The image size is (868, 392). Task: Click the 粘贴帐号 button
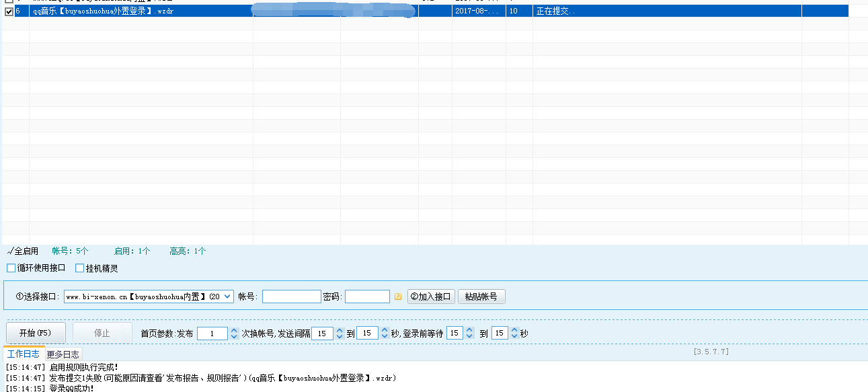click(481, 296)
